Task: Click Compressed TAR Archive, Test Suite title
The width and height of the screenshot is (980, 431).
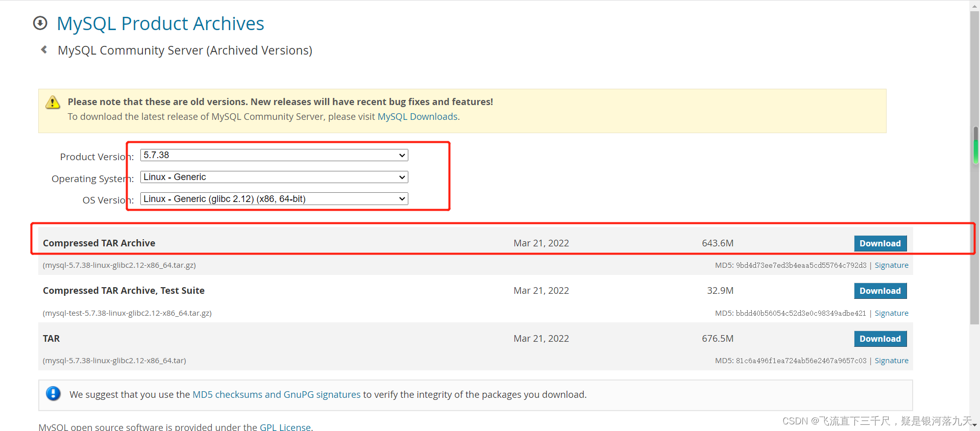Action: tap(124, 291)
